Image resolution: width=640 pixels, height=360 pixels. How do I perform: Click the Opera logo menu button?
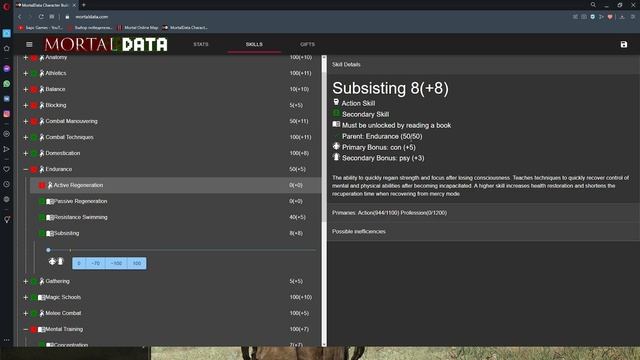tap(6, 6)
